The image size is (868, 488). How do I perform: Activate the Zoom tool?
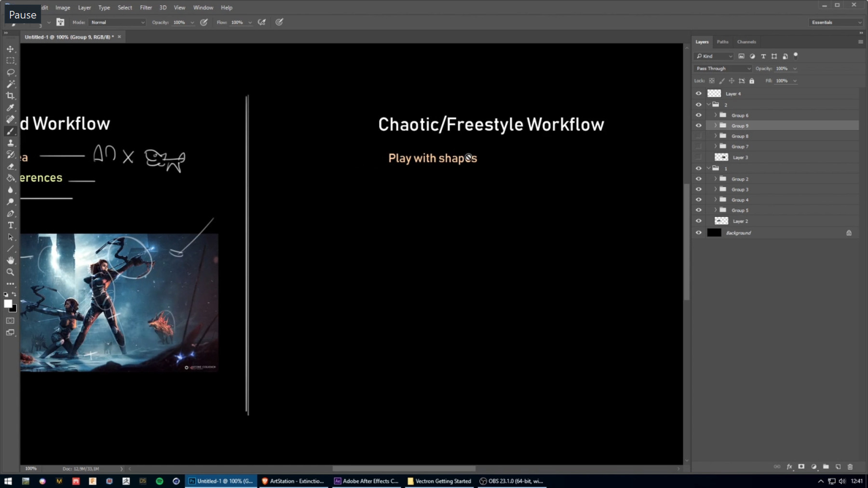10,272
